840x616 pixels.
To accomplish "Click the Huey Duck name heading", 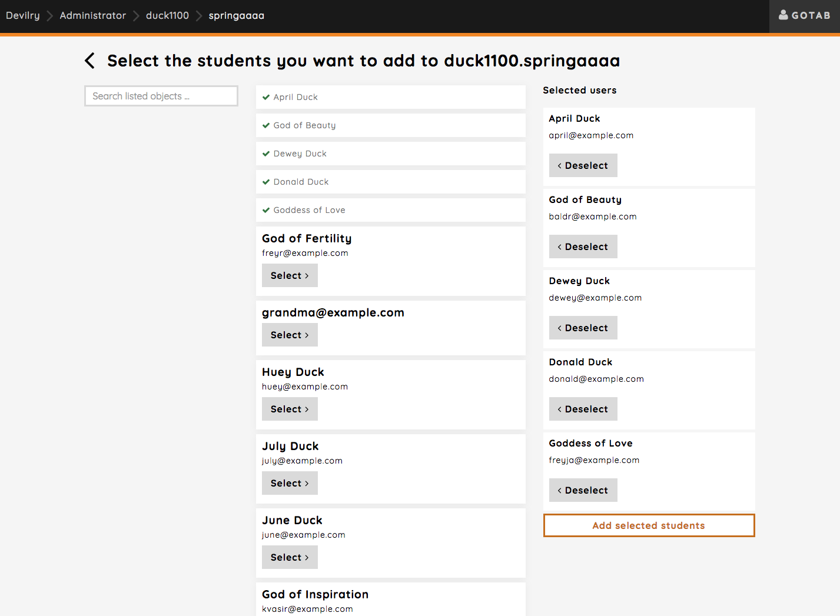I will [293, 372].
